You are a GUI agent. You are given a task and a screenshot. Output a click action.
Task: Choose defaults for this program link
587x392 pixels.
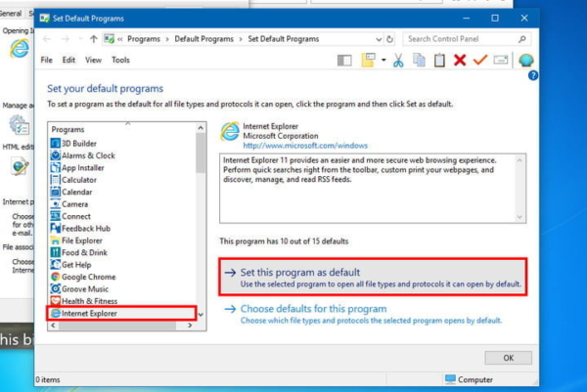pos(313,309)
